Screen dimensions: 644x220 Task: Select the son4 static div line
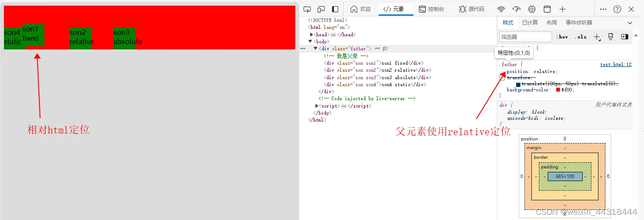(x=375, y=84)
